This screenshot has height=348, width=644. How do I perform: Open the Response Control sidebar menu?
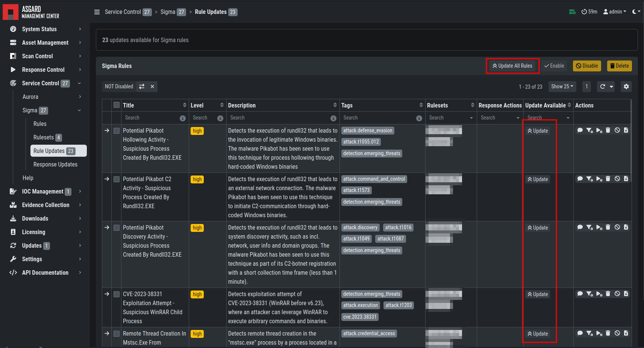(45, 70)
